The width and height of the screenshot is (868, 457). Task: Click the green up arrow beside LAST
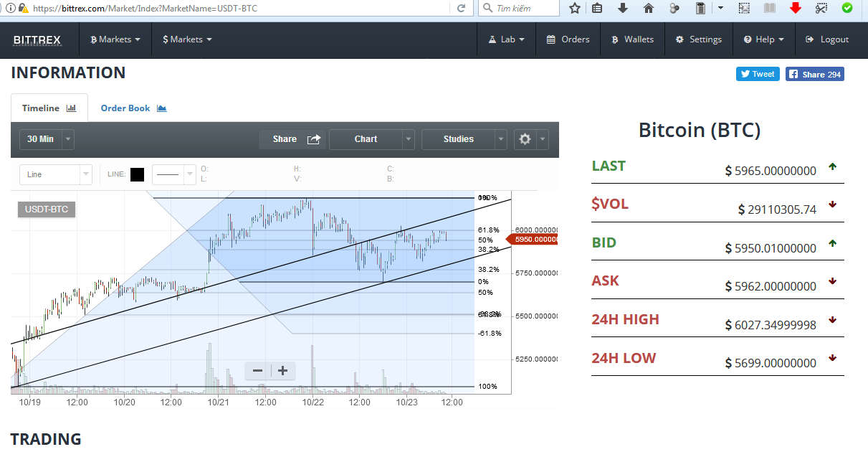(x=832, y=166)
